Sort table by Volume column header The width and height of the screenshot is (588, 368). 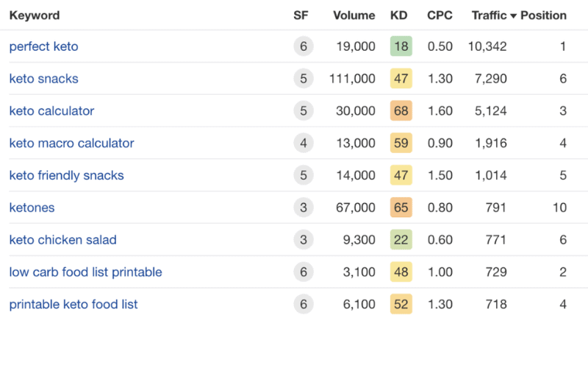[354, 15]
